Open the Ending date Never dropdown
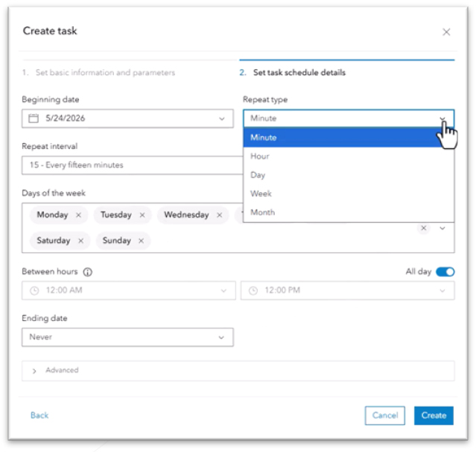Screen dimensions: 476x452 point(127,337)
